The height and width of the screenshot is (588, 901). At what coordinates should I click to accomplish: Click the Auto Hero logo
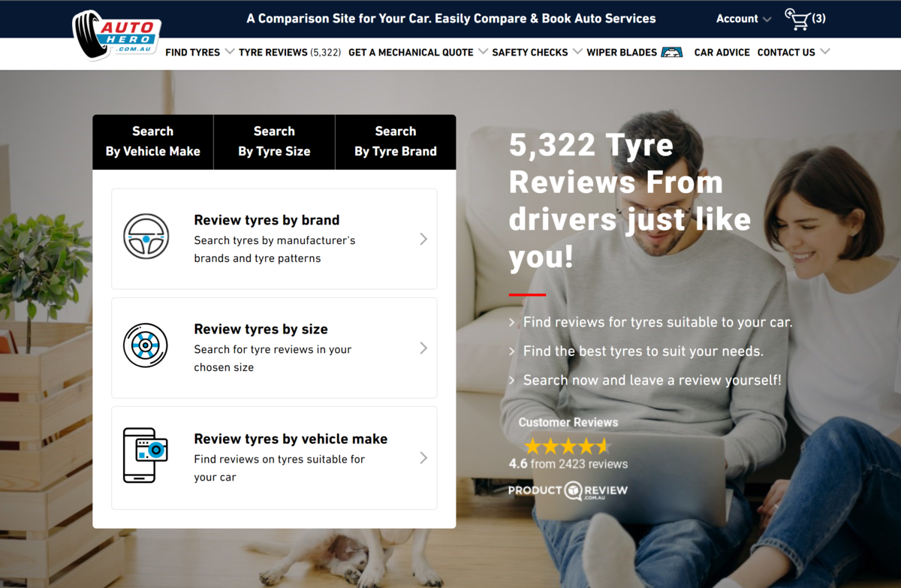click(116, 35)
